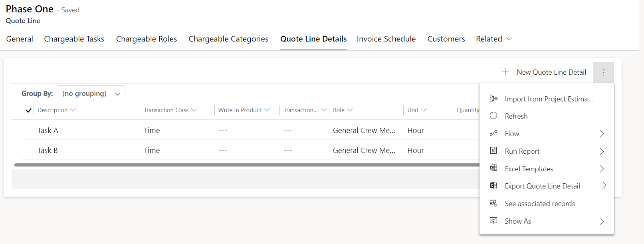Image resolution: width=644 pixels, height=244 pixels.
Task: Toggle the select-all checkmark in grid header
Action: coord(29,110)
